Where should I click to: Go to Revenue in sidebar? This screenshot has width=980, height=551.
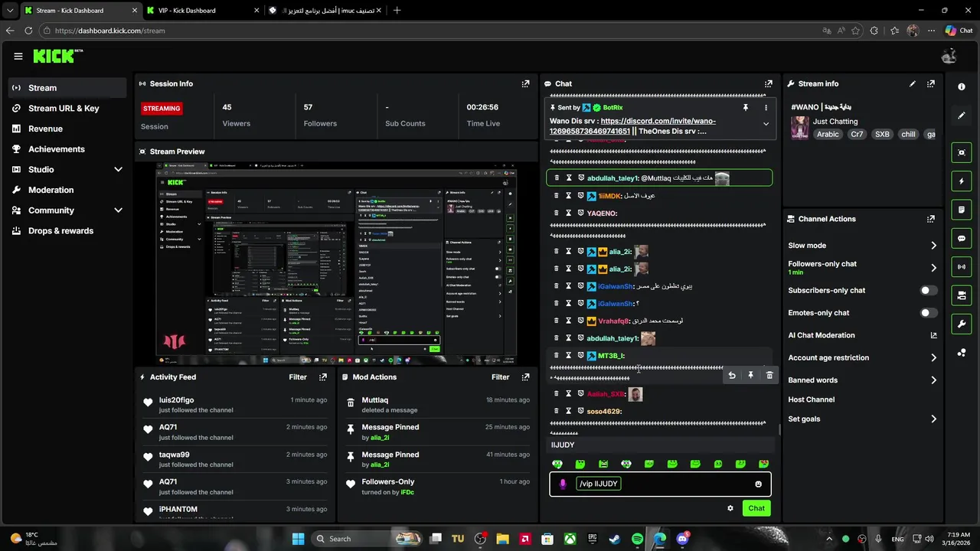[67, 129]
